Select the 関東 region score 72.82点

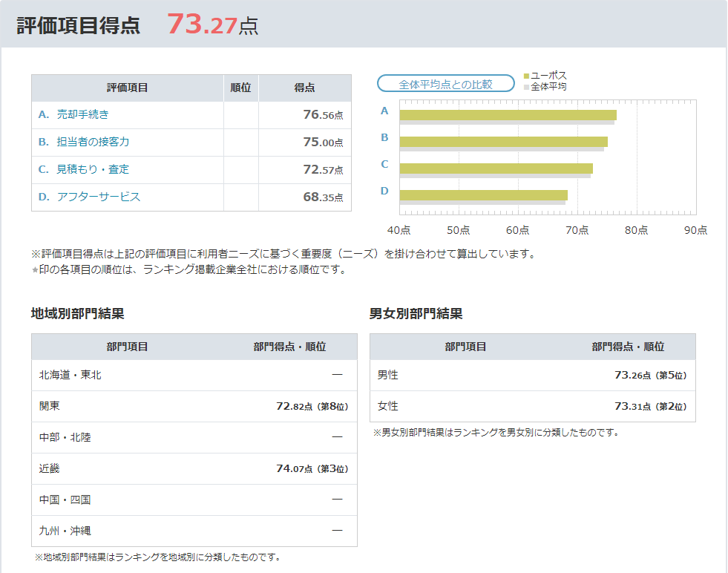coord(312,407)
